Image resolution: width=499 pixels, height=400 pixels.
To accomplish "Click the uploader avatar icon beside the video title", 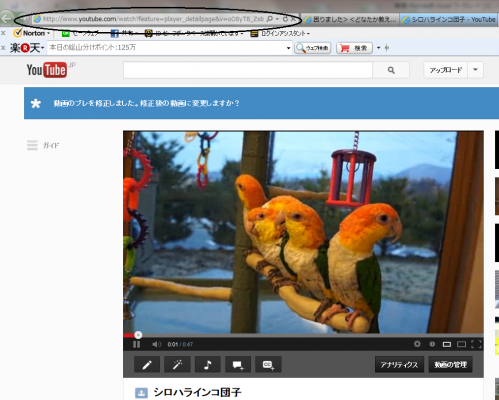I will (141, 393).
